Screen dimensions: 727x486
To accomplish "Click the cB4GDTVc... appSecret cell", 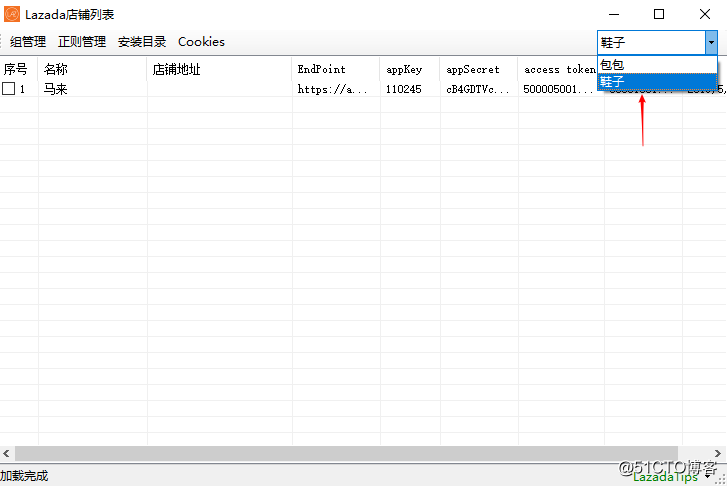I will pyautogui.click(x=478, y=89).
